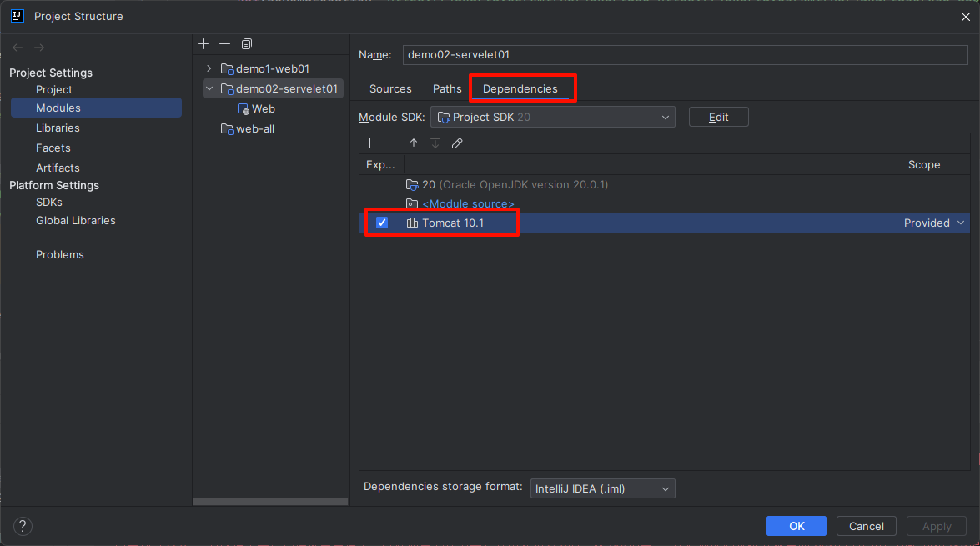Click the Module source folder icon
Image resolution: width=980 pixels, height=546 pixels.
pos(412,203)
